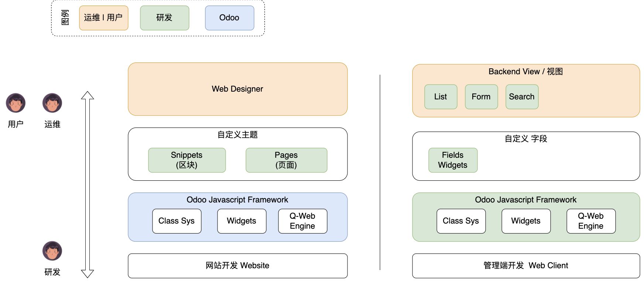This screenshot has width=644, height=283.
Task: Select the green 研发 legend box
Action: coord(165,18)
